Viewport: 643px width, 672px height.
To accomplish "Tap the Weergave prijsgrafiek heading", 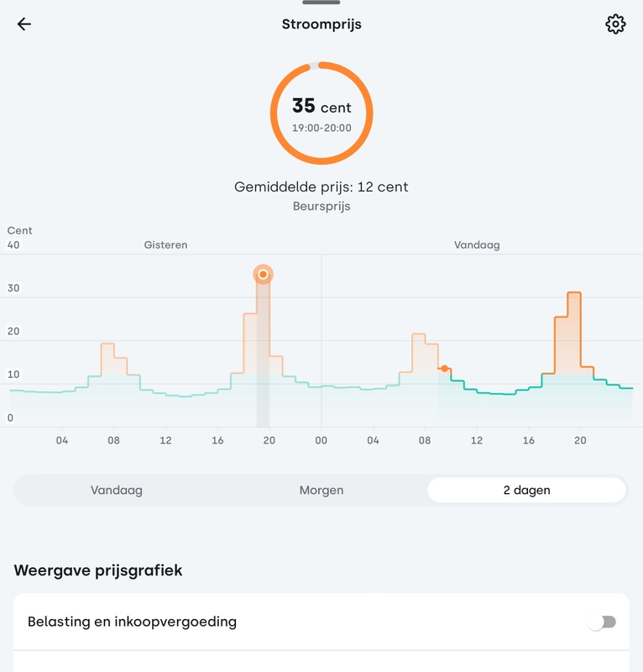I will pos(98,571).
